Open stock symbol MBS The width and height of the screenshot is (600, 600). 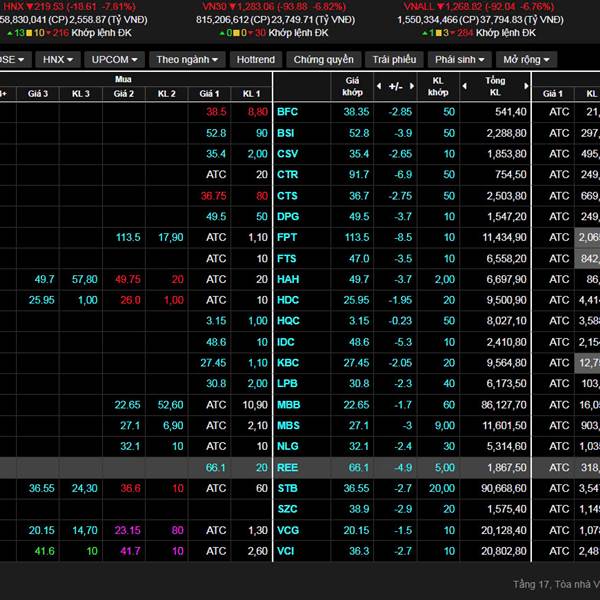pos(288,426)
